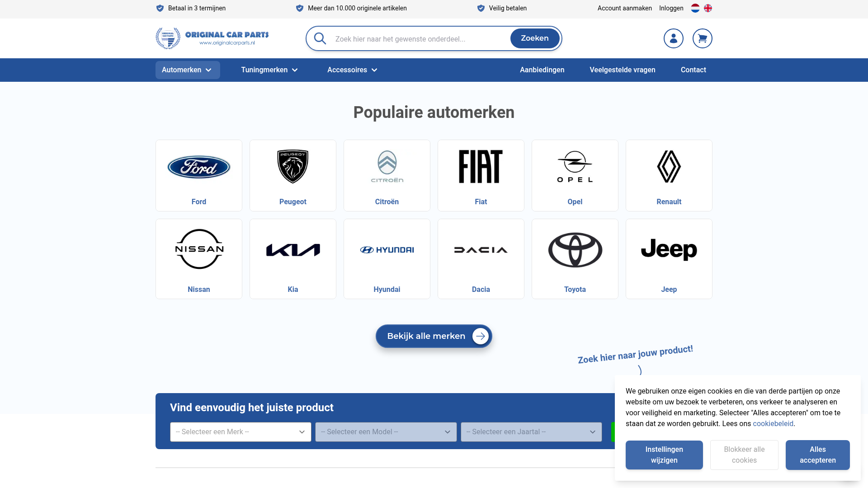Click 'Account aanmaken' link
The image size is (868, 488).
625,8
